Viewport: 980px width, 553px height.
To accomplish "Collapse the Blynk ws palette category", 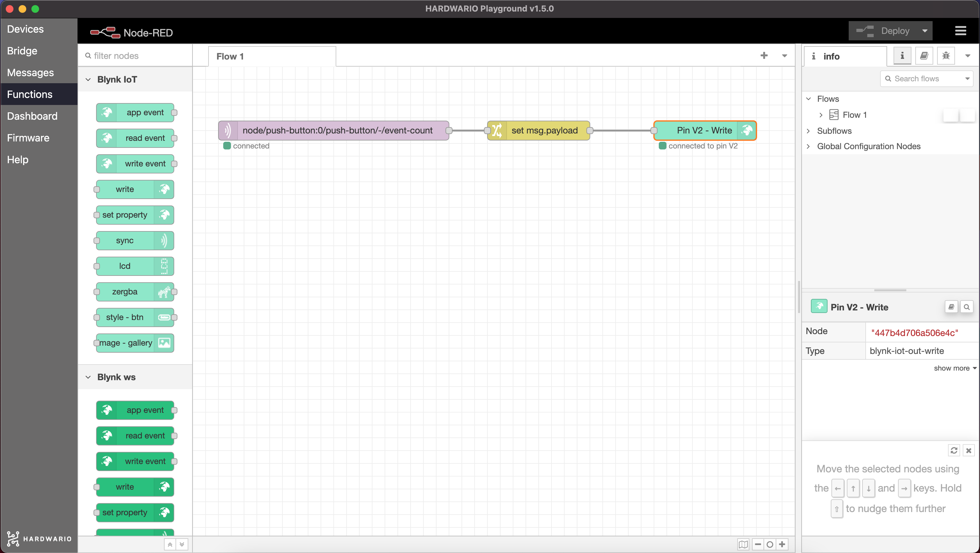I will coord(135,377).
